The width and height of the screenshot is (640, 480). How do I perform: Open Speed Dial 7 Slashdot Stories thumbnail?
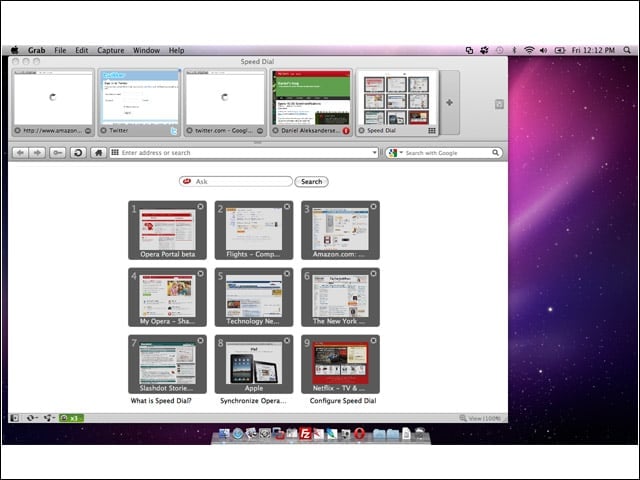(167, 364)
